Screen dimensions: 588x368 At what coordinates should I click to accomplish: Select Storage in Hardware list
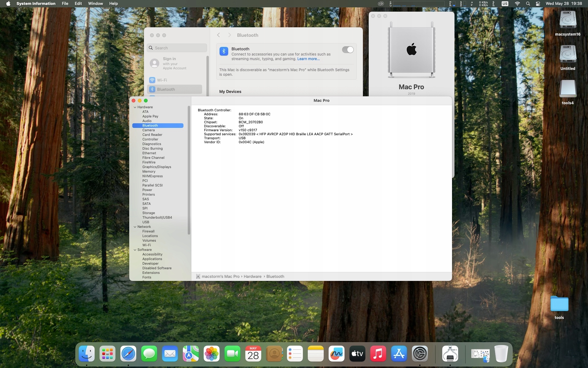click(x=149, y=213)
